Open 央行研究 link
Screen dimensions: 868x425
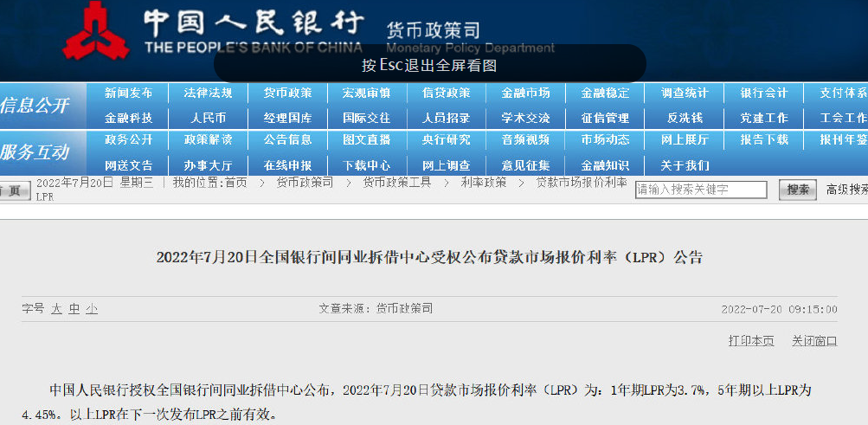pyautogui.click(x=447, y=139)
